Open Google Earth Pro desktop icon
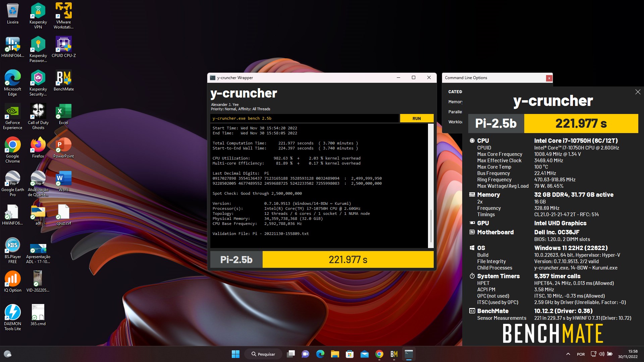The image size is (644, 362). 12,183
